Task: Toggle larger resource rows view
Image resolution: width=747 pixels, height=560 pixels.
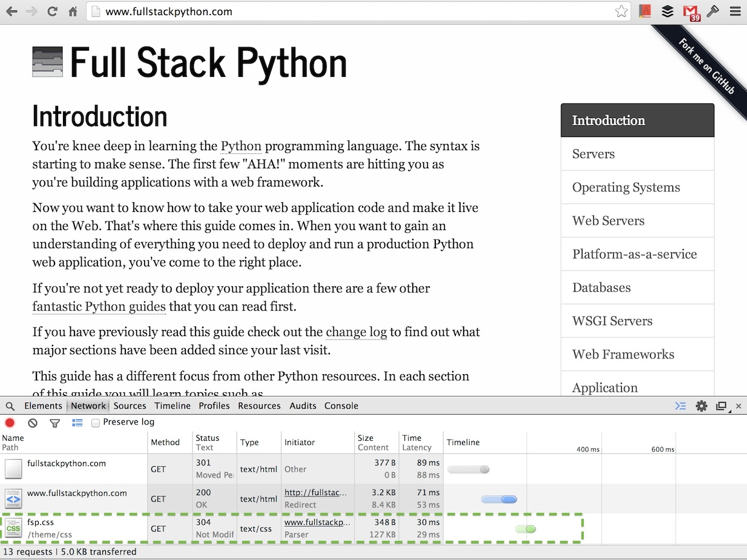Action: point(77,423)
